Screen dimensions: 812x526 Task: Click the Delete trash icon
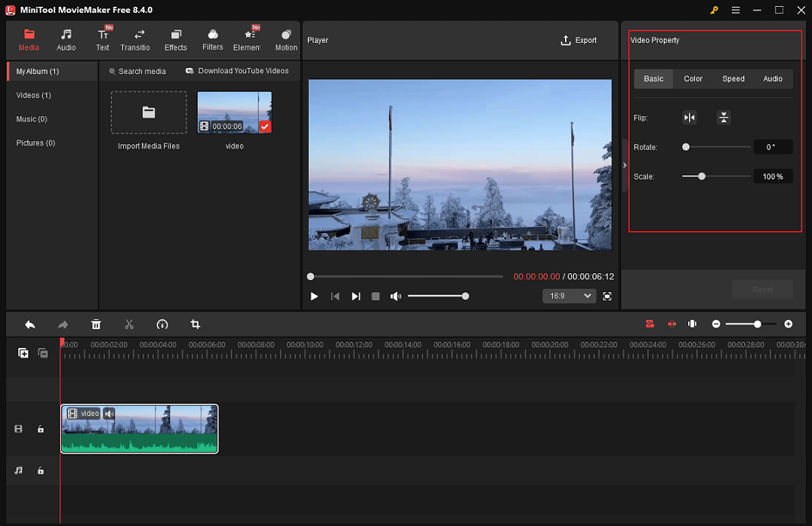pos(96,324)
